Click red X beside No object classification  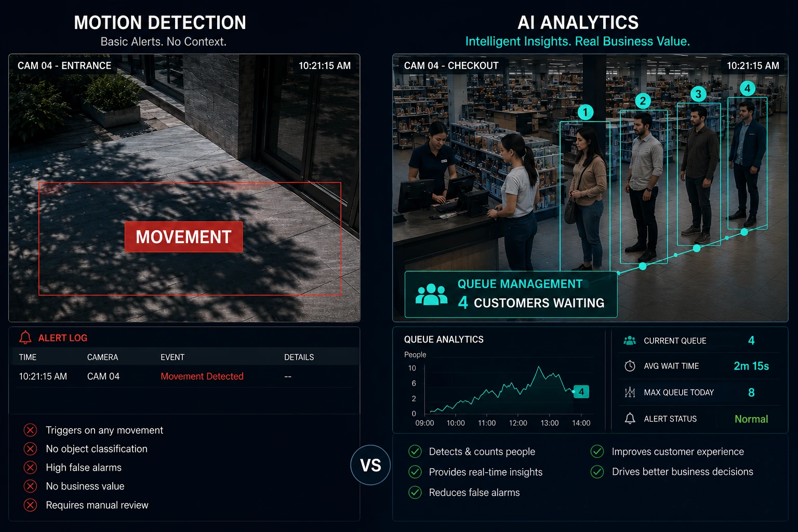(31, 449)
